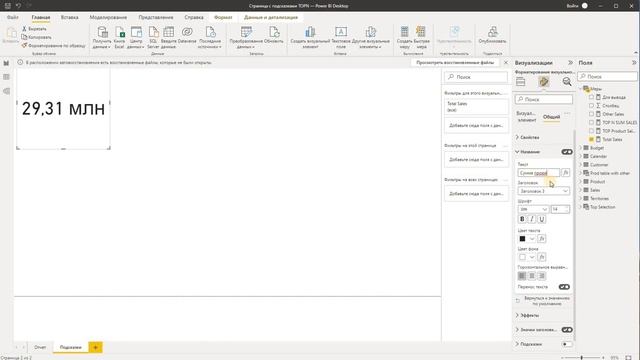
Task: Click the New measure (Создать меру) icon
Action: 404,32
